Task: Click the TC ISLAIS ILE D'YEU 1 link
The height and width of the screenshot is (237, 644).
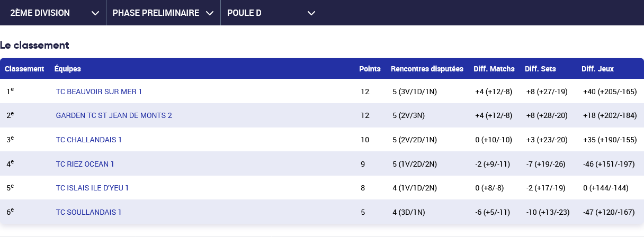Action: (93, 188)
